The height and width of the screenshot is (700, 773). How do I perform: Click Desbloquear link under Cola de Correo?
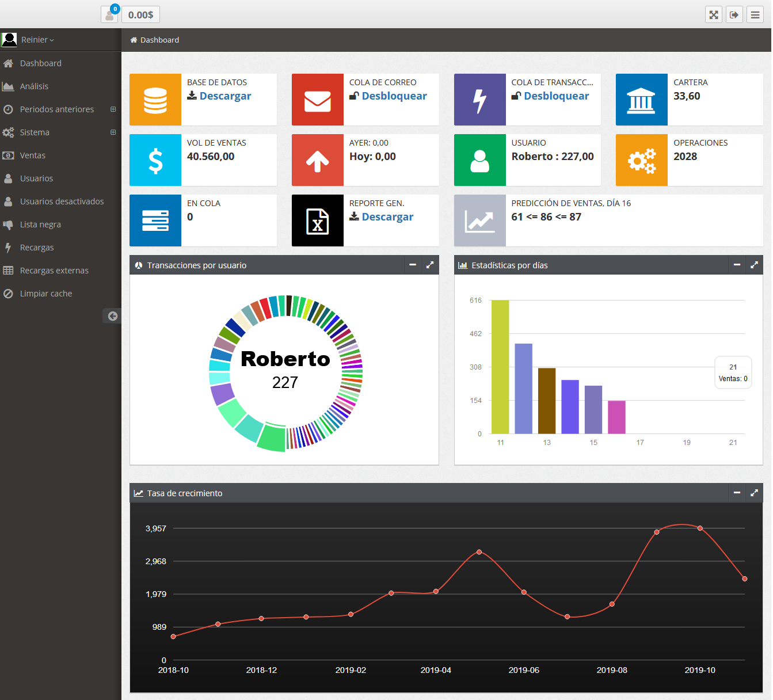click(394, 96)
